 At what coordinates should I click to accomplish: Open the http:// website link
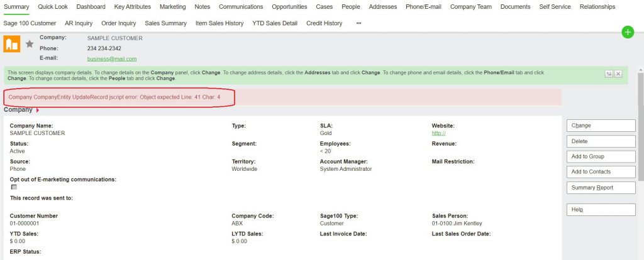pos(438,133)
